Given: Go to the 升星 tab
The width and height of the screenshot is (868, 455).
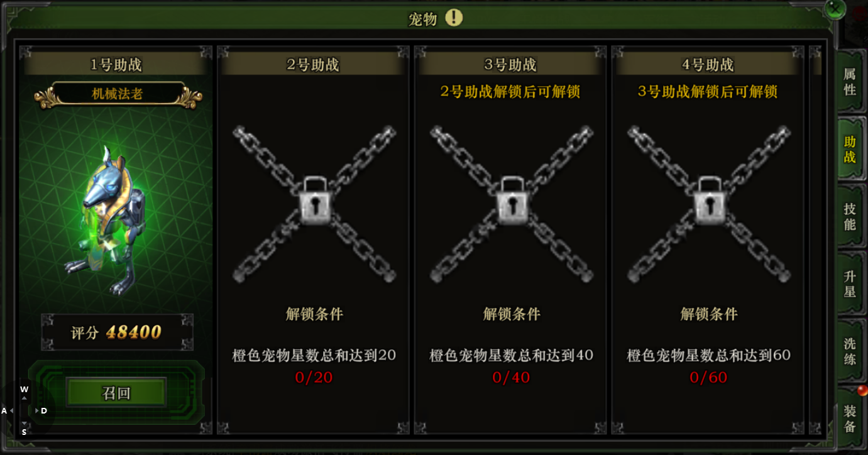Looking at the screenshot, I should [850, 284].
